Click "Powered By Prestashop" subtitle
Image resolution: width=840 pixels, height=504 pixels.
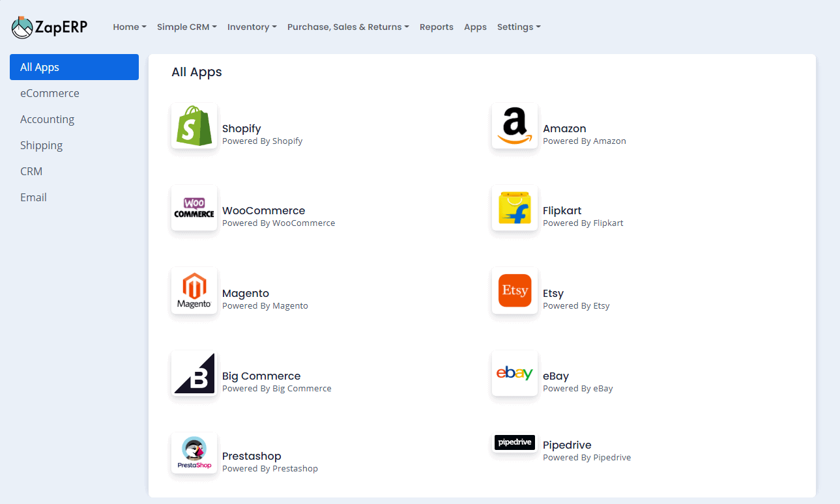click(270, 468)
